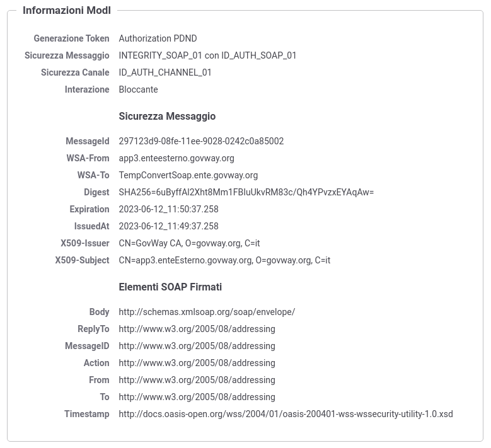Select the Authorization PDND token value
The image size is (491, 448).
pyautogui.click(x=158, y=38)
